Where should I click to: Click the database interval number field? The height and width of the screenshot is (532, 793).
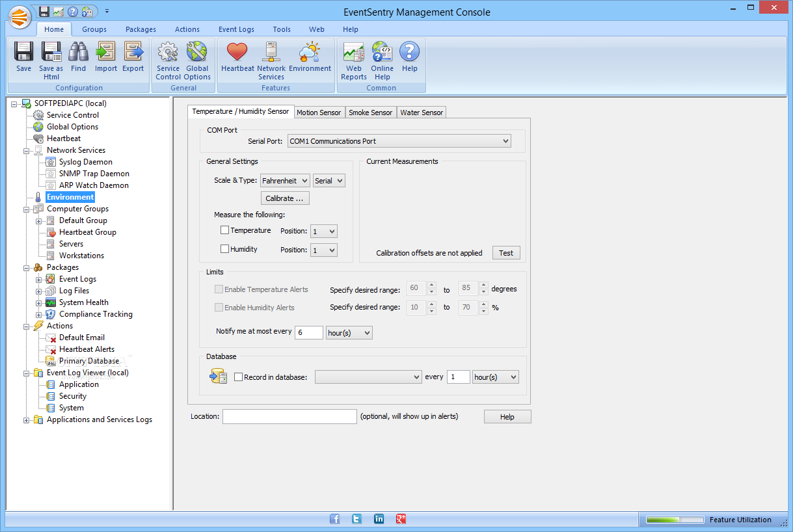(459, 377)
